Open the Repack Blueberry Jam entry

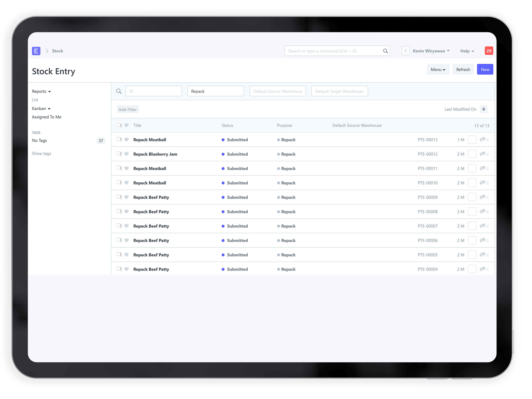click(155, 154)
